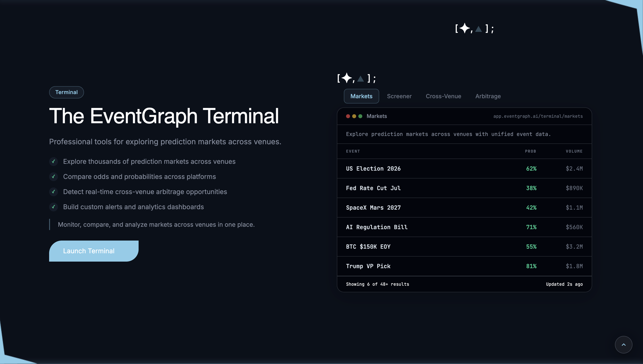643x364 pixels.
Task: Open the Screener tab
Action: (x=399, y=96)
